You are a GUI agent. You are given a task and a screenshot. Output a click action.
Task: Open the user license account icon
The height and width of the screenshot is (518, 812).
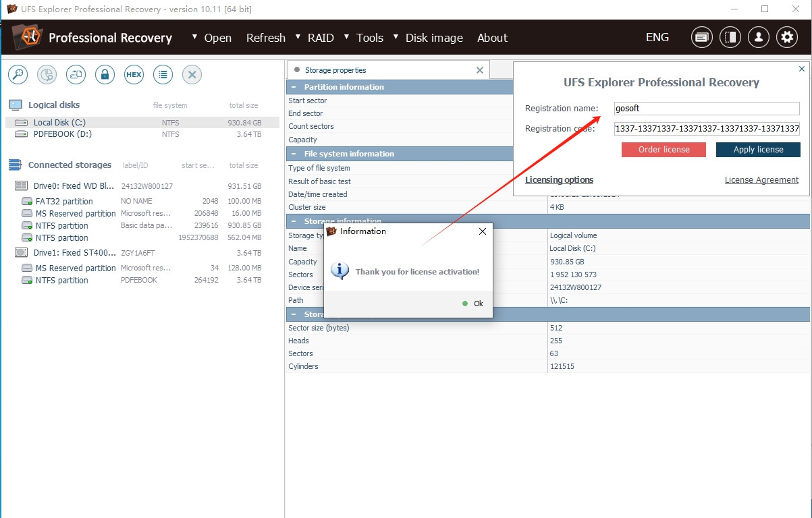[759, 38]
